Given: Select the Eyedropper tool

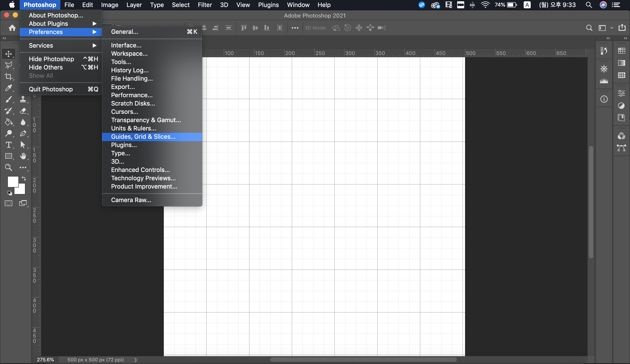Looking at the screenshot, I should tap(9, 88).
